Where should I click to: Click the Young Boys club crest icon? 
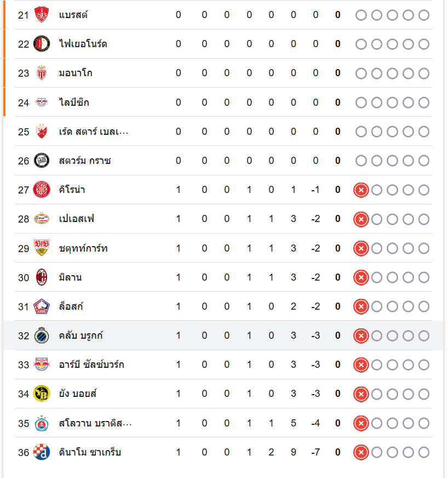pos(42,394)
